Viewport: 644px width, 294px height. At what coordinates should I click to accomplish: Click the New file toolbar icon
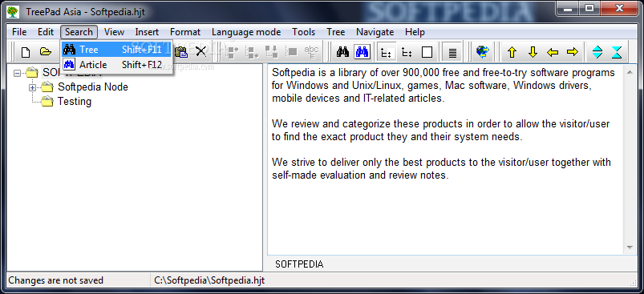pos(26,52)
